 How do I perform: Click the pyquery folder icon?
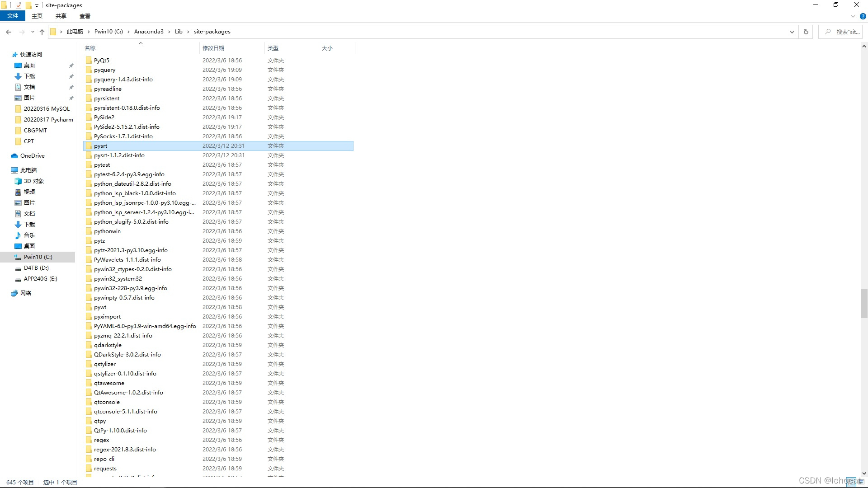click(89, 70)
